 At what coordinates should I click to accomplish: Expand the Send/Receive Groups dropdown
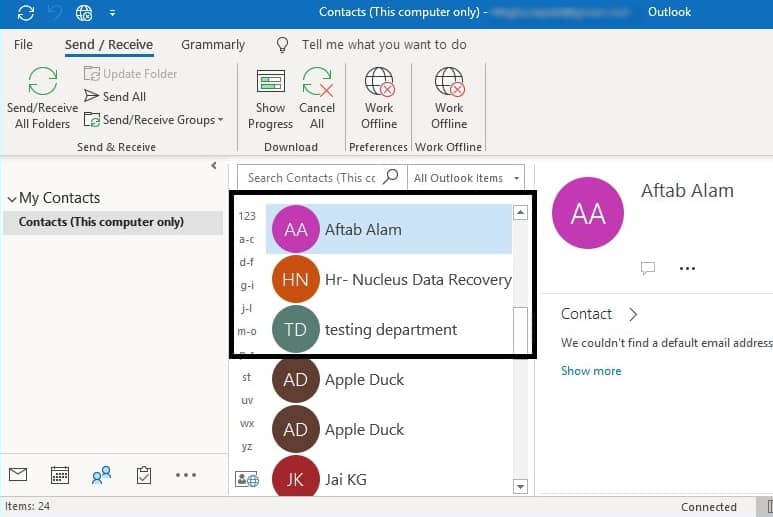click(x=153, y=120)
